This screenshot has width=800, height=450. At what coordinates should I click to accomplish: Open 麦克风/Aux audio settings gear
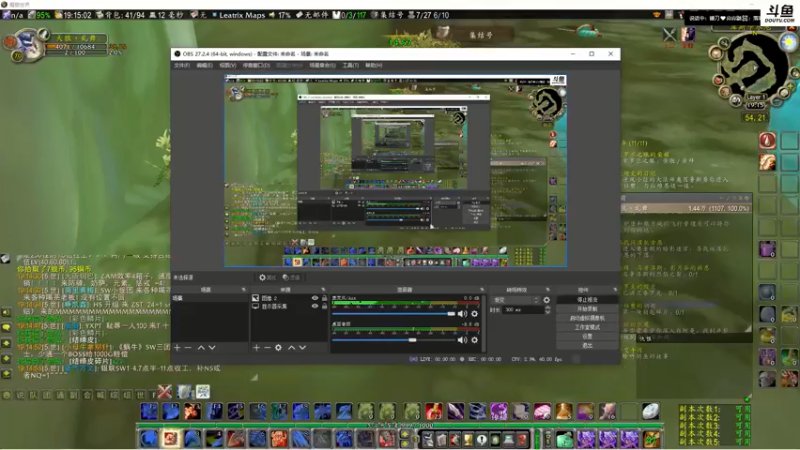pyautogui.click(x=474, y=314)
